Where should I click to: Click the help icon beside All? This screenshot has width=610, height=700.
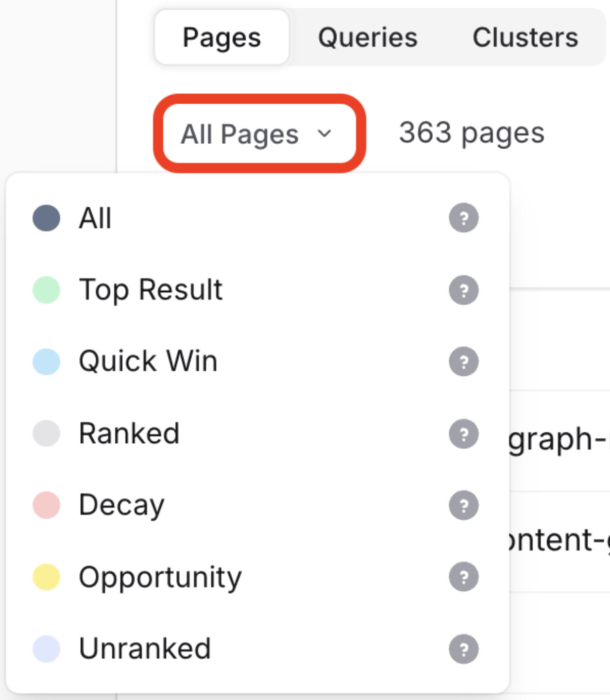464,218
